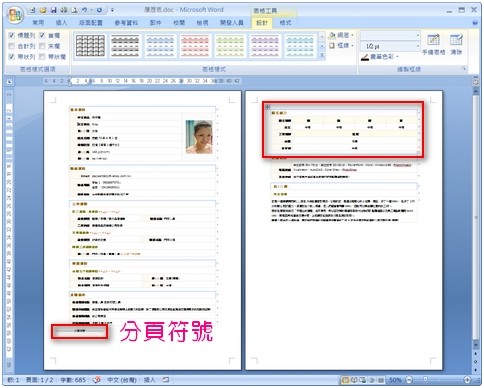Check the 帶狀欄 checkbox
484x388 pixels.
coord(42,57)
